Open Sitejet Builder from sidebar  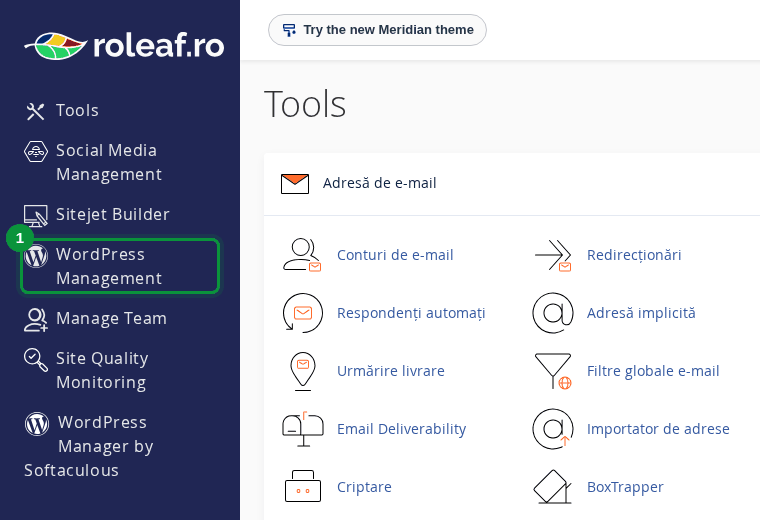tap(112, 215)
